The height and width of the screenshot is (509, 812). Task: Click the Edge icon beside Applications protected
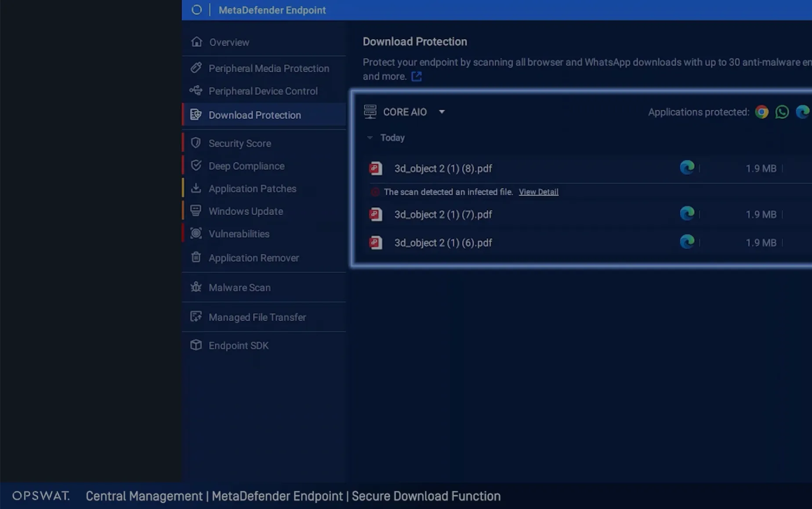(x=803, y=112)
